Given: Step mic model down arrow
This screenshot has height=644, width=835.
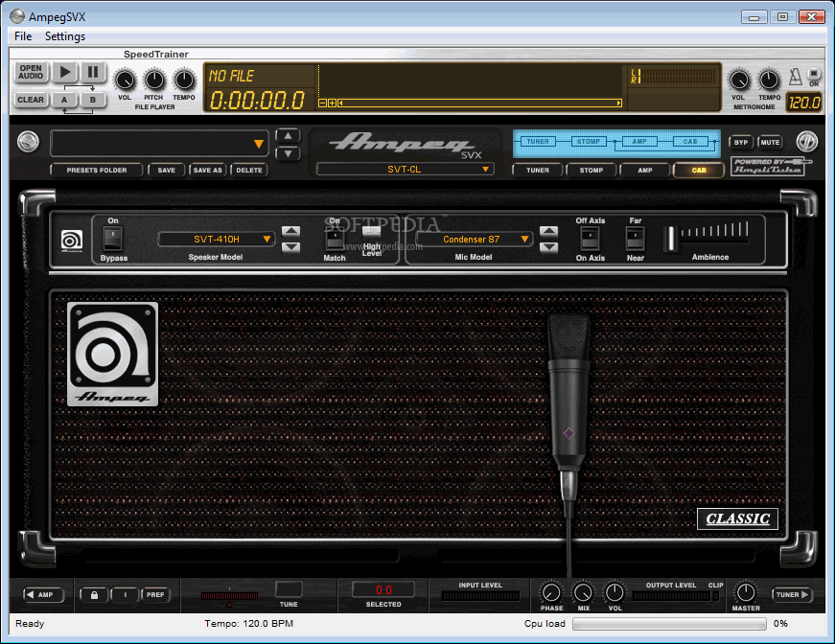Looking at the screenshot, I should coord(549,247).
